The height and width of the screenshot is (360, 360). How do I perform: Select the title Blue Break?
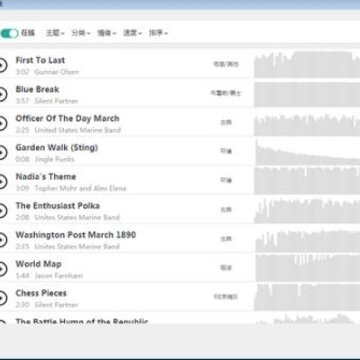(37, 89)
